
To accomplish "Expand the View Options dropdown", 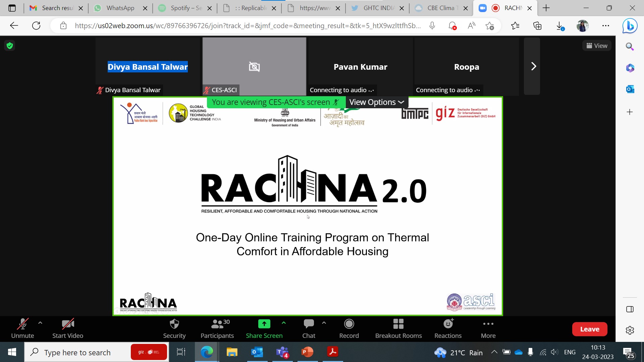I will tap(376, 102).
